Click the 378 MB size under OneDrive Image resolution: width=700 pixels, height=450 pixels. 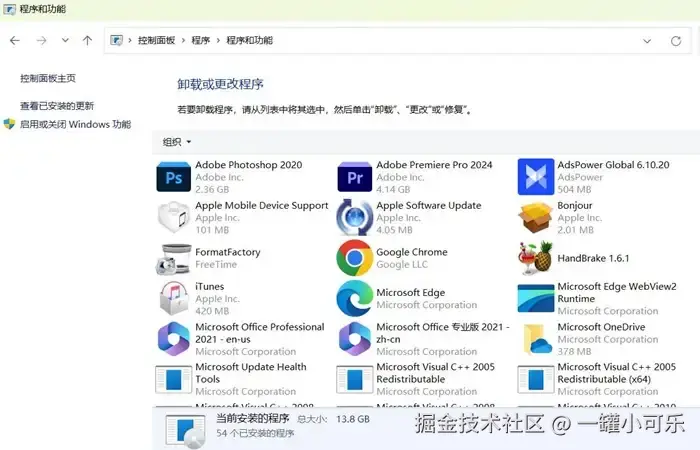[x=574, y=351]
